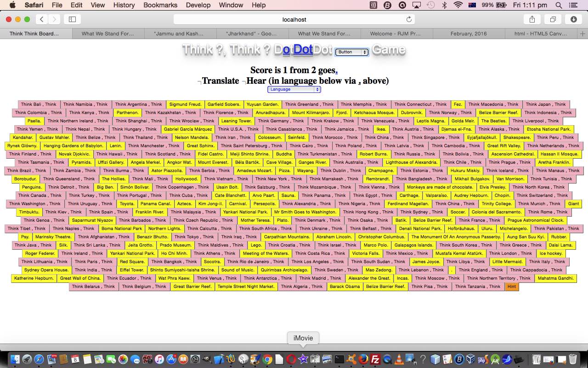The height and width of the screenshot is (368, 588).
Task: Click the Sydney Opera House. button
Action: 46,270
